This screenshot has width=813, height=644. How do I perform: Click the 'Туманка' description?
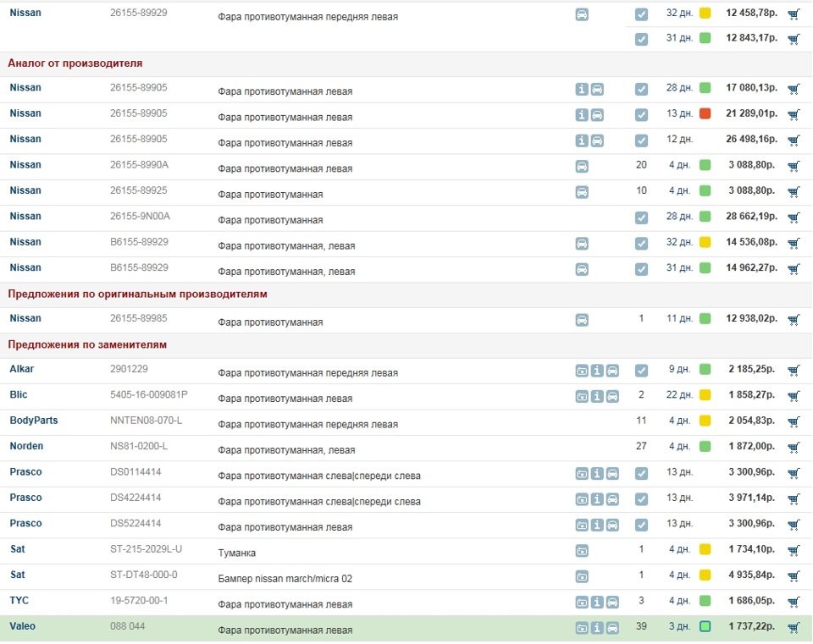tap(237, 553)
